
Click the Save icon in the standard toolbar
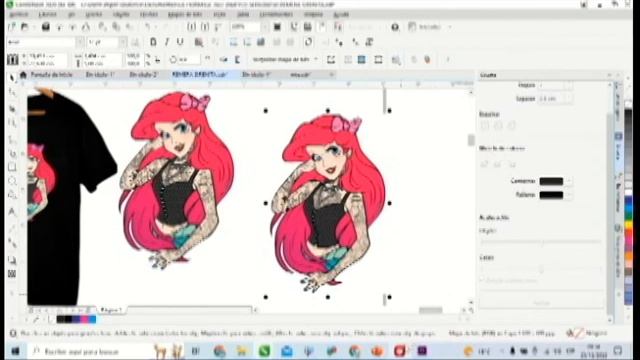pos(46,27)
